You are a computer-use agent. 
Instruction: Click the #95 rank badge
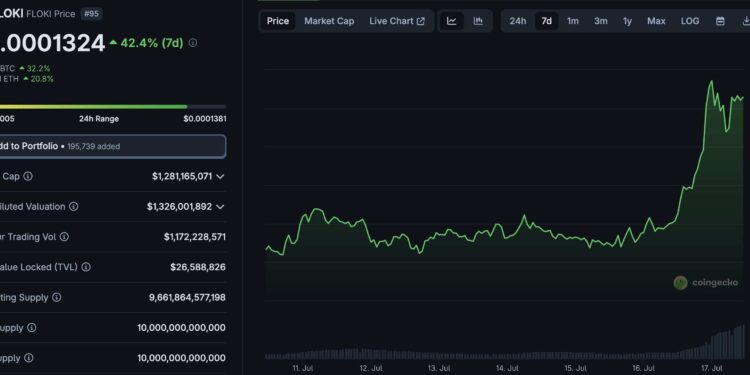[x=91, y=14]
